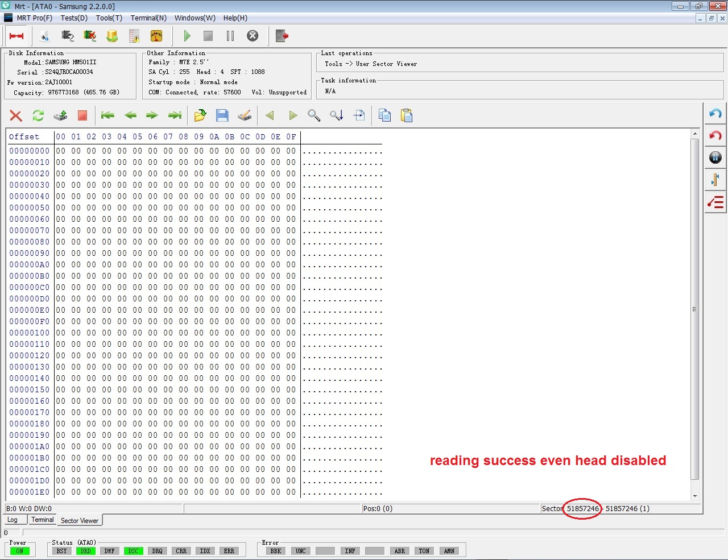Image resolution: width=728 pixels, height=560 pixels.
Task: Click the green refresh arrows icon
Action: click(x=38, y=116)
